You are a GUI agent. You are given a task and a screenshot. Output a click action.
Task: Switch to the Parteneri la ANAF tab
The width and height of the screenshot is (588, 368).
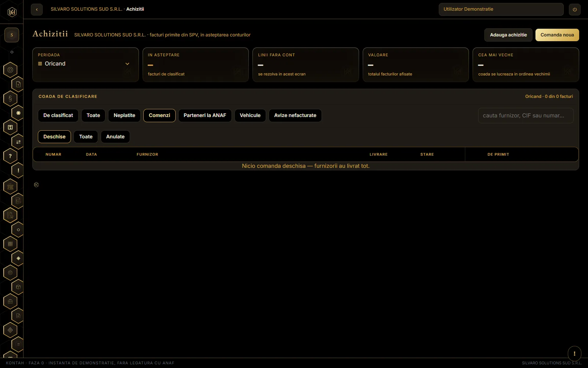click(205, 115)
